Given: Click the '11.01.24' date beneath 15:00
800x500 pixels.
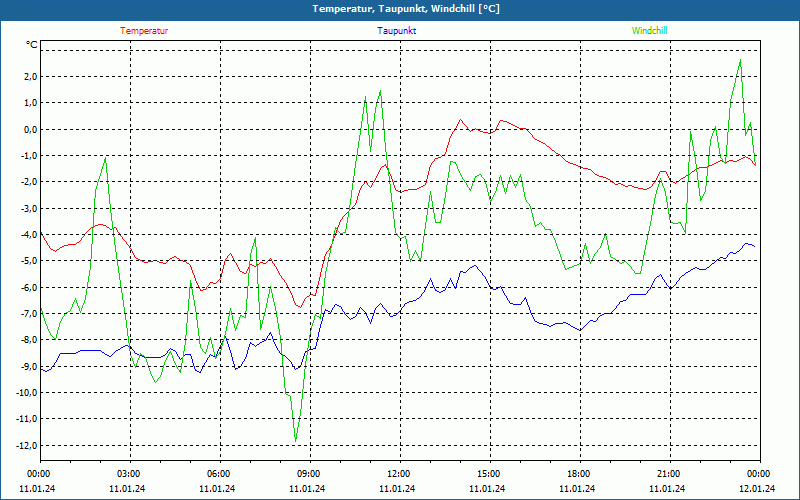Looking at the screenshot, I should point(487,489).
